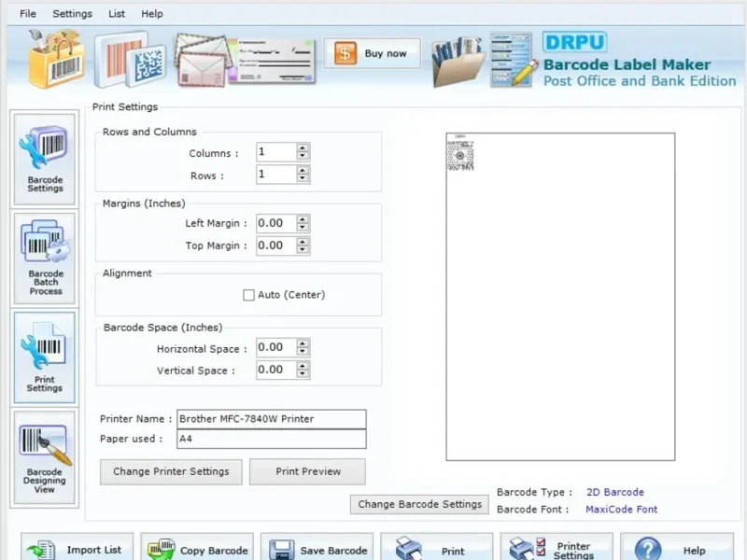Select Print Settings sidebar panel
The height and width of the screenshot is (560, 747).
45,357
